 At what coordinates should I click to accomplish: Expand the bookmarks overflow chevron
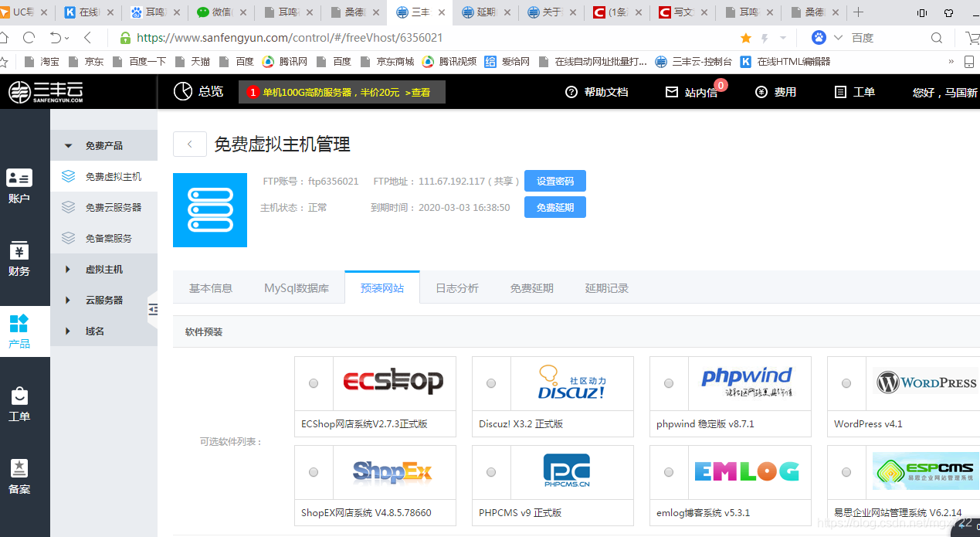click(951, 62)
